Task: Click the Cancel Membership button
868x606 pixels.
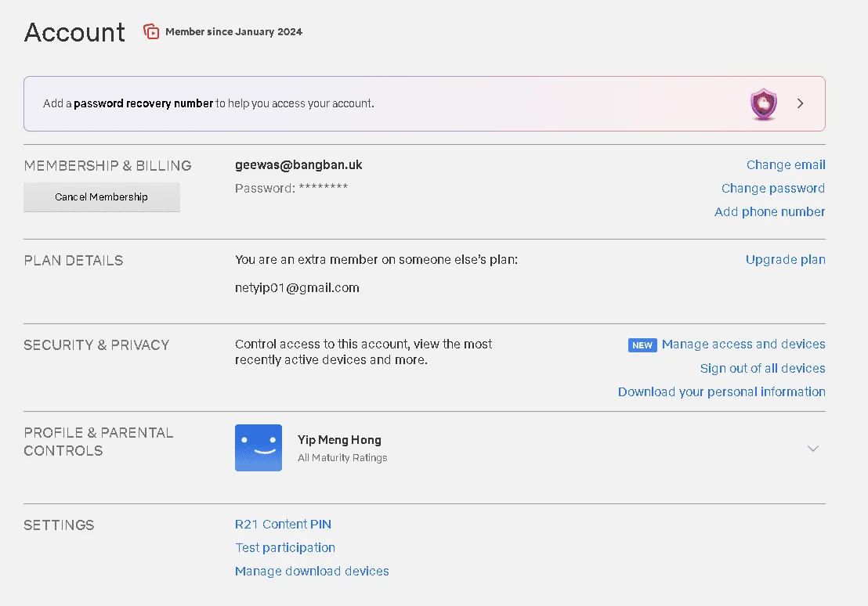Action: (x=101, y=197)
